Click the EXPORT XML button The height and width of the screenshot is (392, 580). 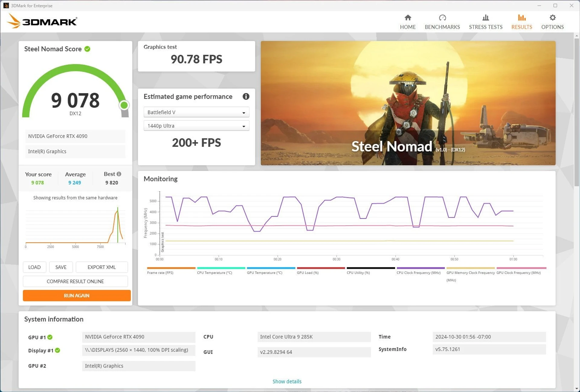[101, 267]
